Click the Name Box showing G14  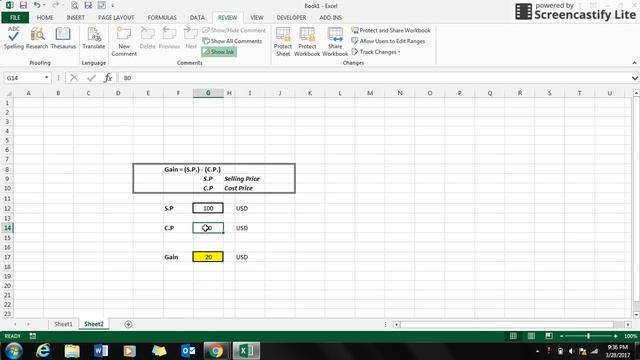click(x=23, y=78)
